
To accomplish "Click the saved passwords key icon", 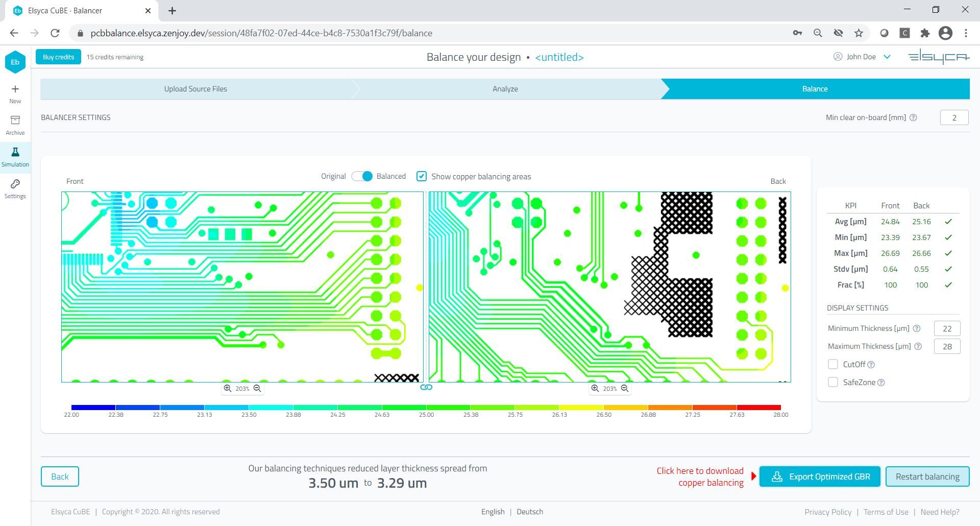I will [x=797, y=33].
